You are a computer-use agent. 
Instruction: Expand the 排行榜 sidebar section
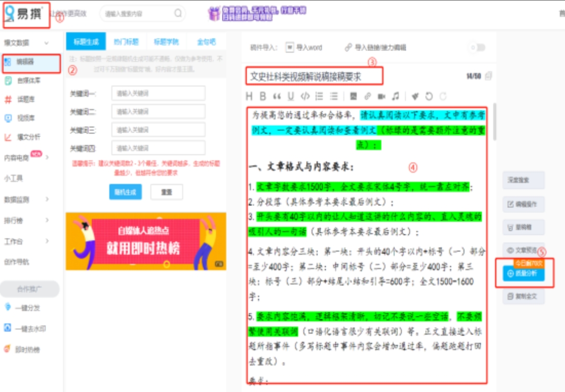tap(47, 220)
